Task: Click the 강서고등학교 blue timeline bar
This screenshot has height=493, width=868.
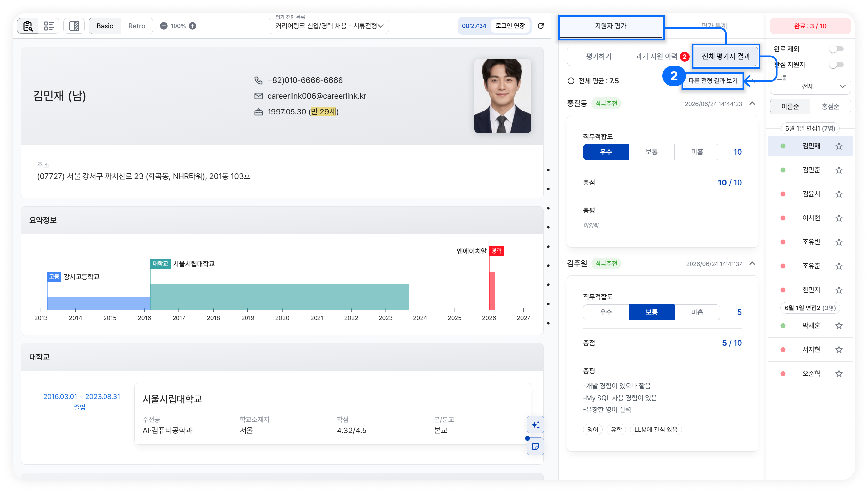Action: click(99, 303)
